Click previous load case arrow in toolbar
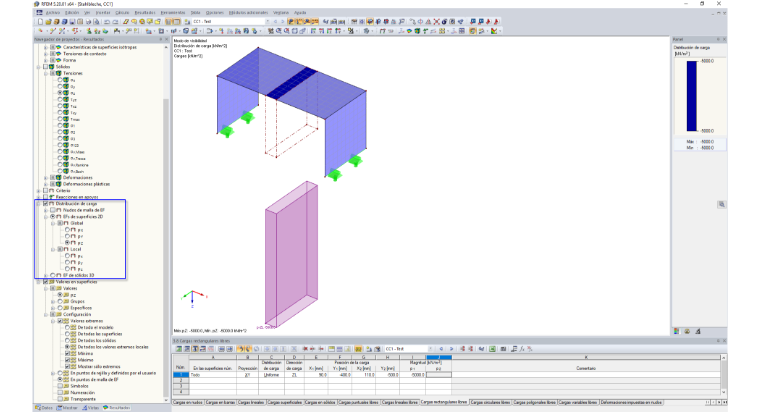Image resolution: width=760 pixels, height=412 pixels. click(x=275, y=22)
